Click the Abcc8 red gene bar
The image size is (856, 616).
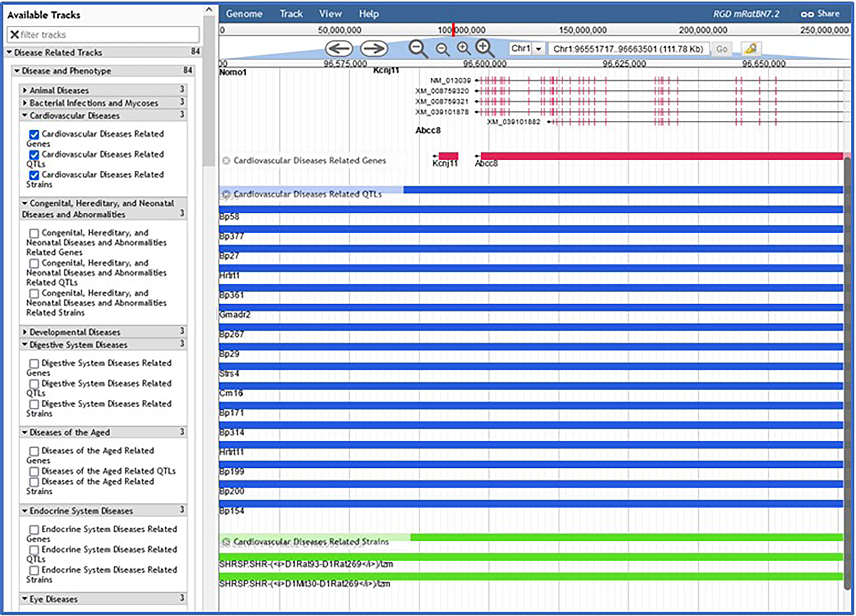(x=662, y=156)
